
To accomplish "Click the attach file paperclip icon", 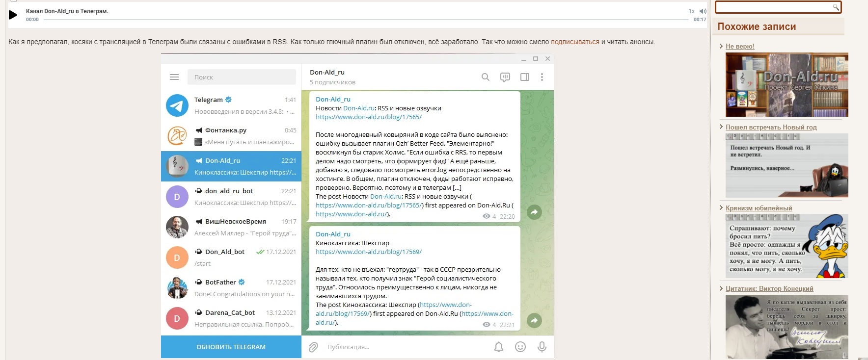I will point(314,347).
